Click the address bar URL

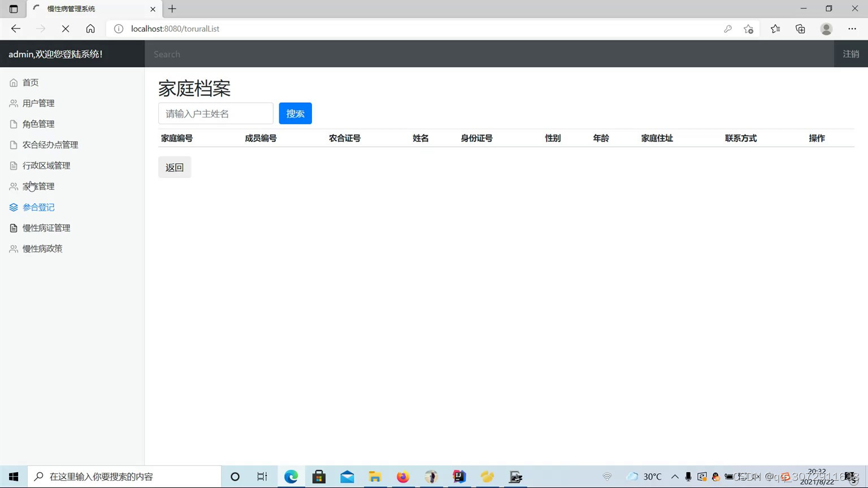(175, 29)
